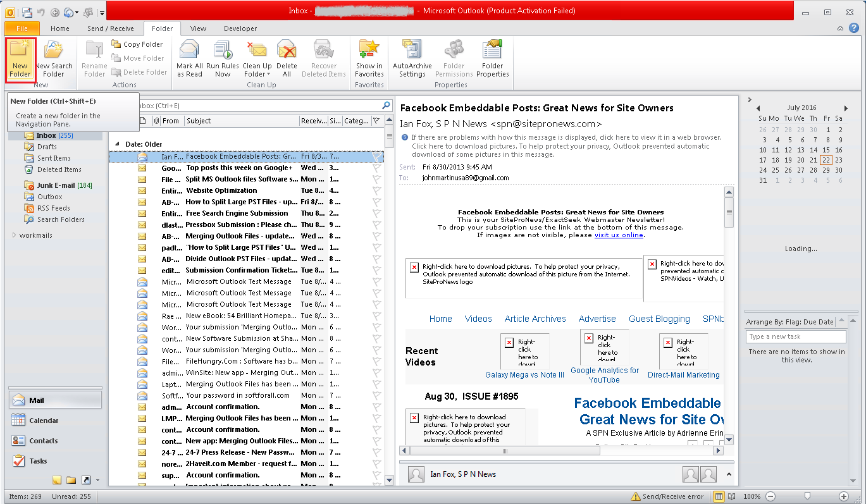Switch to Calendar in navigation pane
This screenshot has height=504, width=866.
(x=55, y=421)
